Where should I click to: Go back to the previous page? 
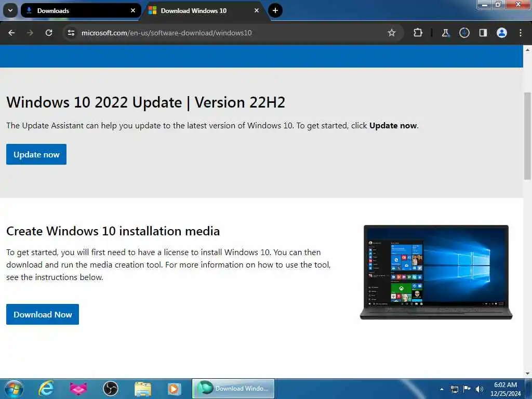click(11, 33)
